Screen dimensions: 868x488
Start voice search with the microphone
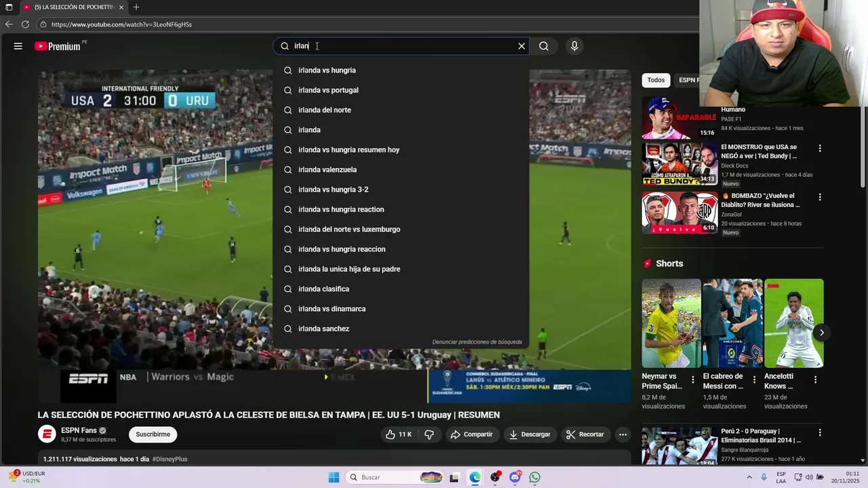(574, 46)
